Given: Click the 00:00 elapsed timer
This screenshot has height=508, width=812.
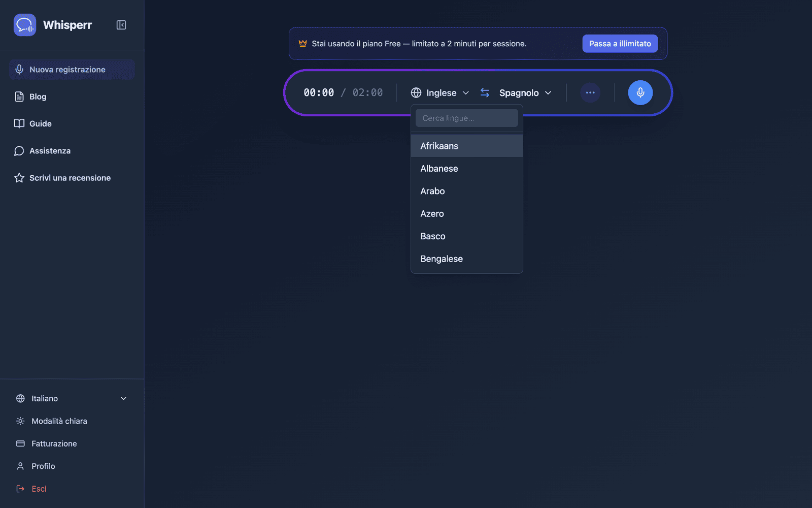Looking at the screenshot, I should pos(319,92).
